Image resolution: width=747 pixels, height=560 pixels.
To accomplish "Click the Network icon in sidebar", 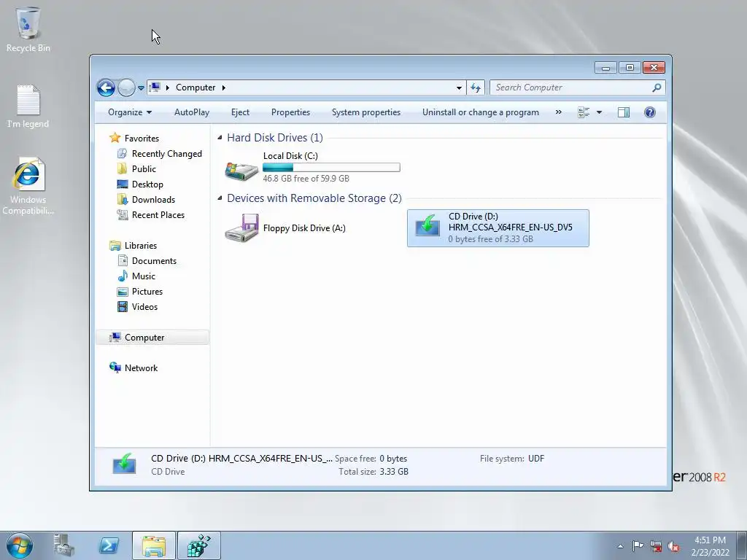I will point(115,367).
